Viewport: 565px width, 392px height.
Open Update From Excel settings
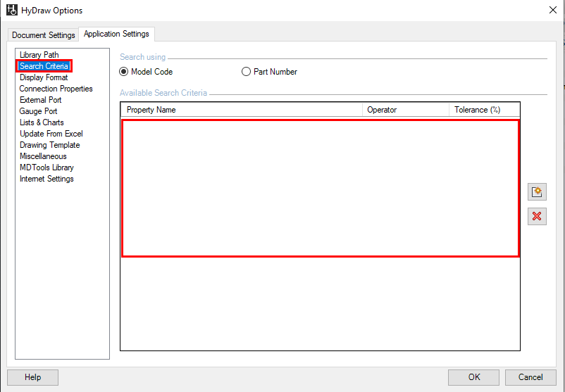[x=51, y=134]
